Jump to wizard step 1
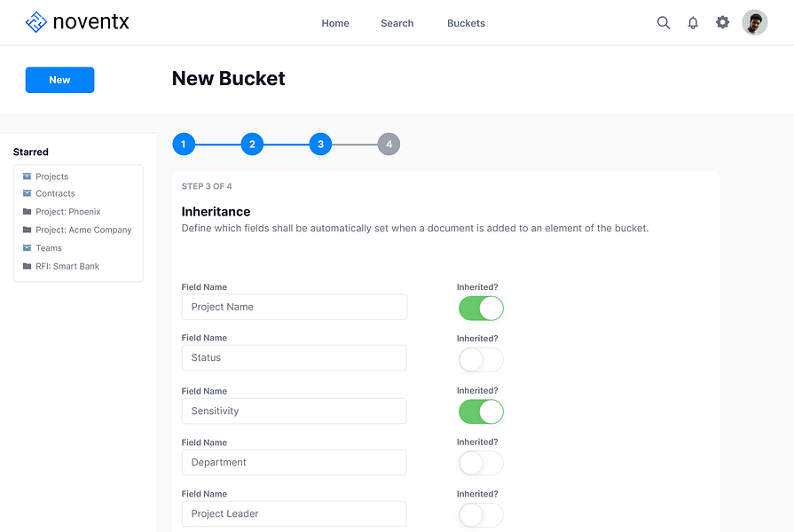The image size is (794, 532). pos(184,145)
